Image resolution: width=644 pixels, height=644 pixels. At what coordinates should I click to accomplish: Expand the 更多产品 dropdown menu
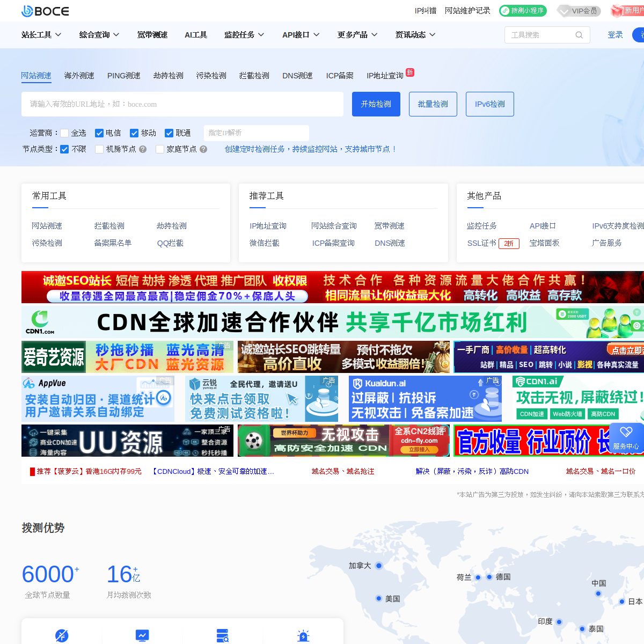(357, 35)
